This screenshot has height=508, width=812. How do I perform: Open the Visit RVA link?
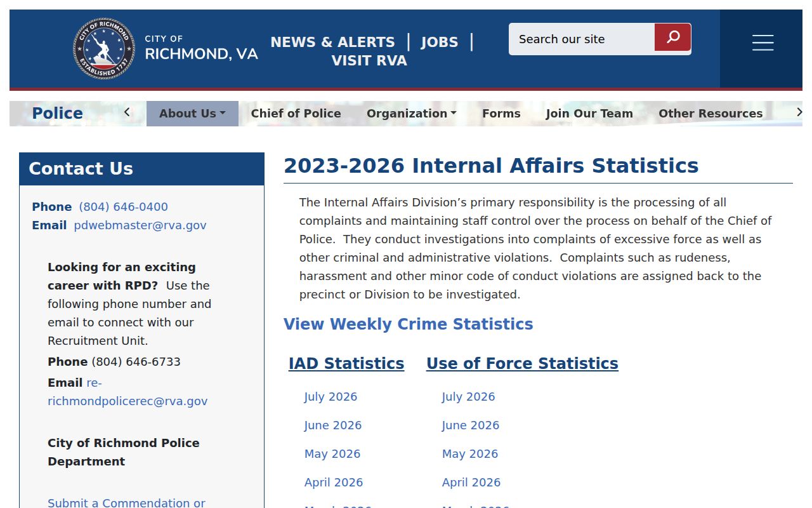(369, 60)
